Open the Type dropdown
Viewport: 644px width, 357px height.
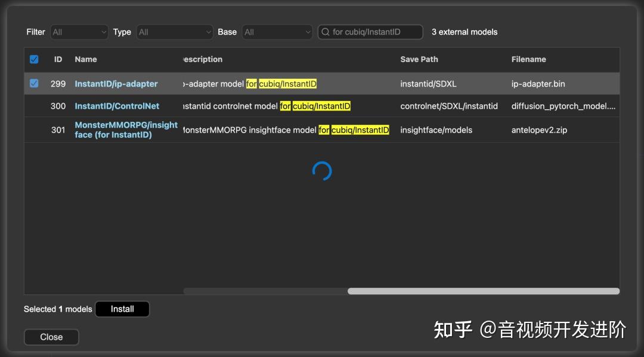(x=174, y=32)
